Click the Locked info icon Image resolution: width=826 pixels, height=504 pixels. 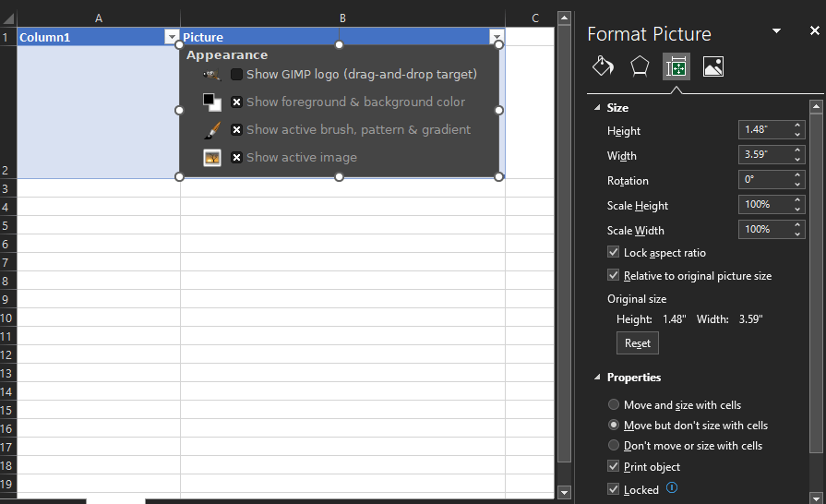pos(672,487)
